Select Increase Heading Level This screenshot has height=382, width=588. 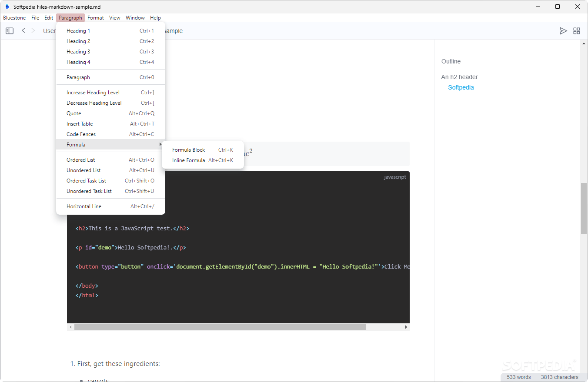(x=110, y=93)
